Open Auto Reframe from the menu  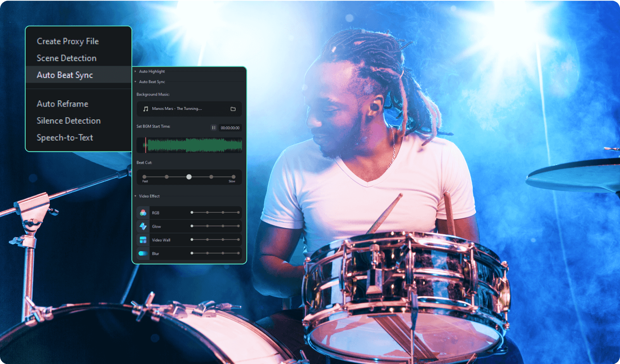(x=62, y=104)
